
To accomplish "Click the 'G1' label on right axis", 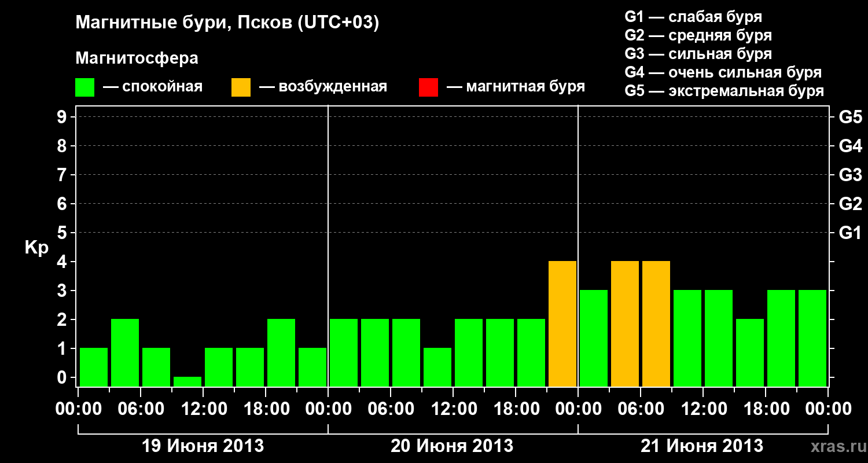I will pos(850,233).
